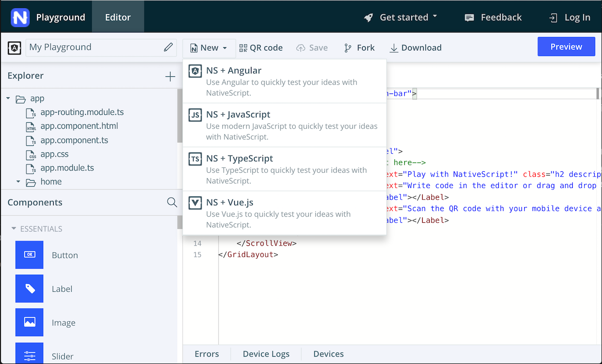Screen dimensions: 602x364
Task: Click the Download button label
Action: pos(421,48)
